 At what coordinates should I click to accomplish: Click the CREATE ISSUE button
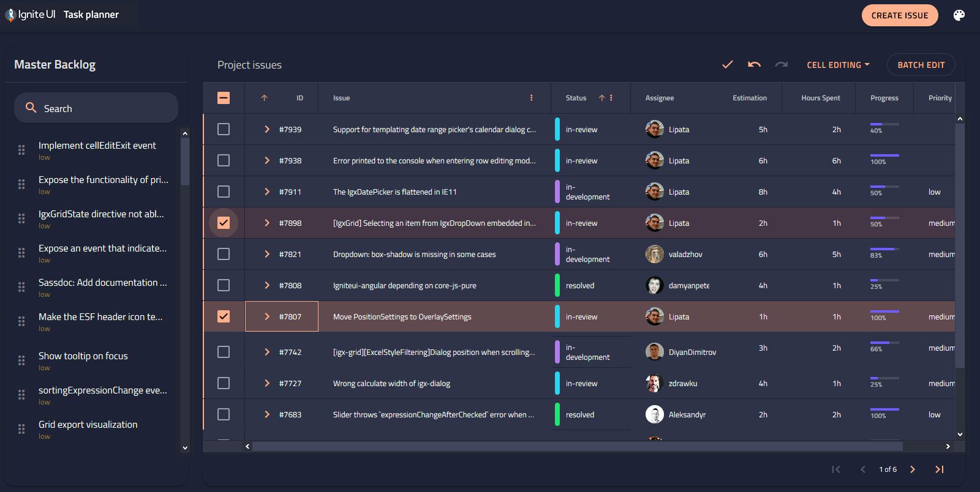pos(900,15)
